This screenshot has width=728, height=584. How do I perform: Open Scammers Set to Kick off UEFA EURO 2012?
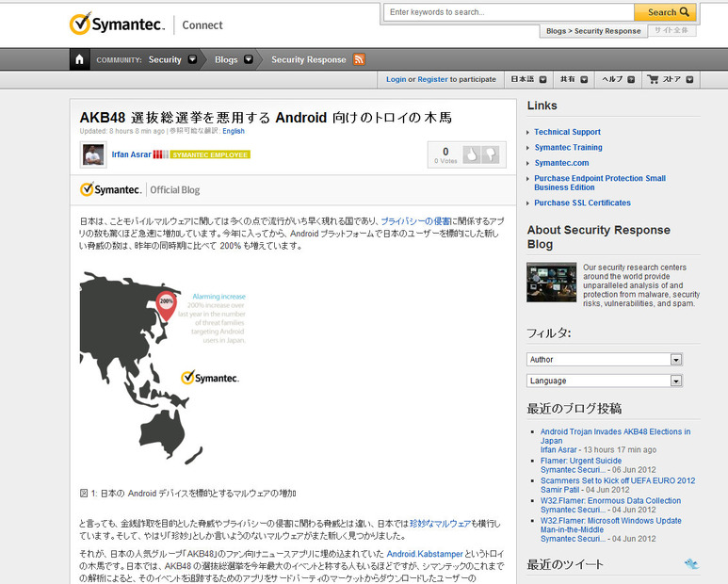618,480
